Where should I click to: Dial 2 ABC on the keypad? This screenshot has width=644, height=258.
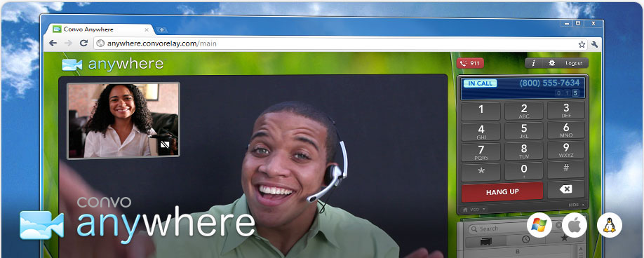523,111
